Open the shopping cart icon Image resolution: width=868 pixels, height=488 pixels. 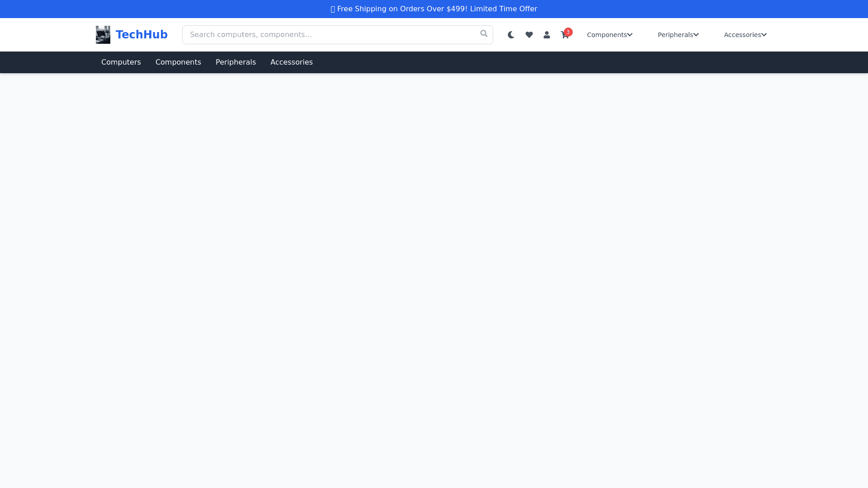pos(564,35)
